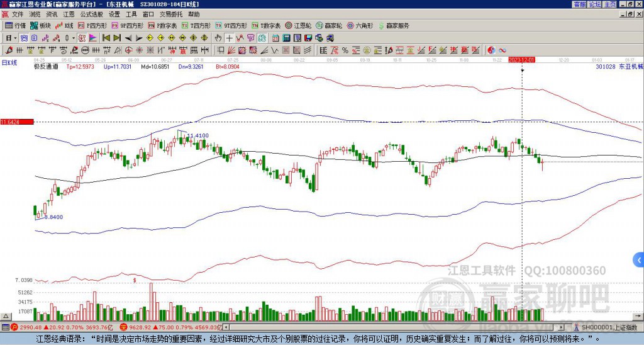Click the 日K线 label

(x=9, y=62)
